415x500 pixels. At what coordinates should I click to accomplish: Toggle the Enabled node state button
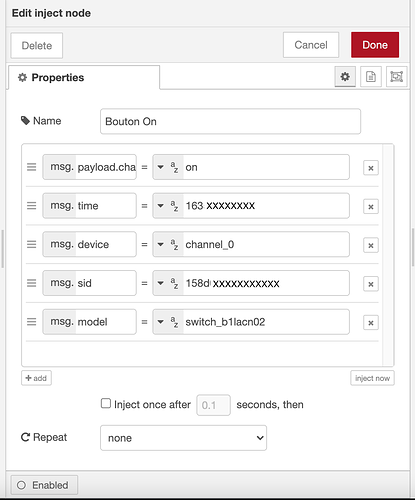coord(44,485)
